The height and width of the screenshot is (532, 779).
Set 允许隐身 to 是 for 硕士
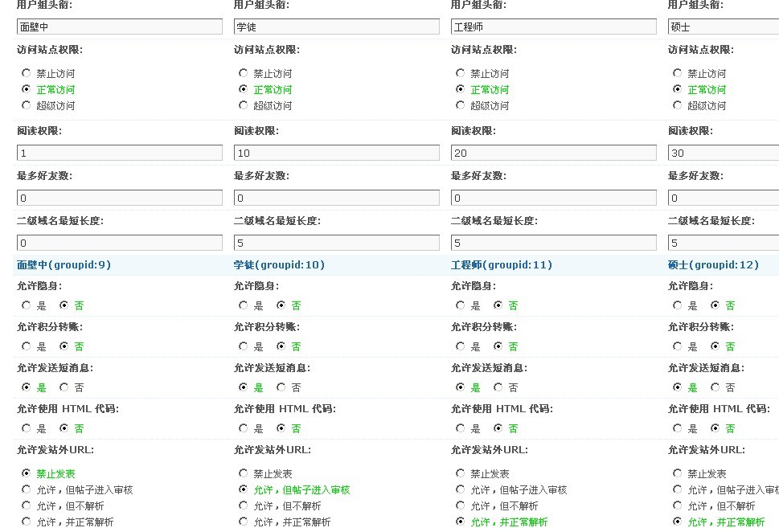[677, 305]
